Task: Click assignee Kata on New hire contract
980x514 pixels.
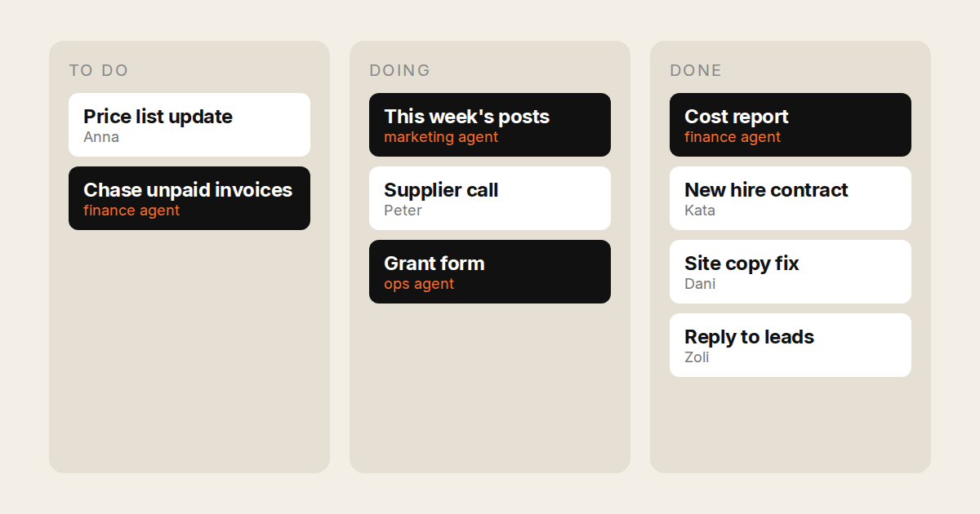Action: (700, 210)
